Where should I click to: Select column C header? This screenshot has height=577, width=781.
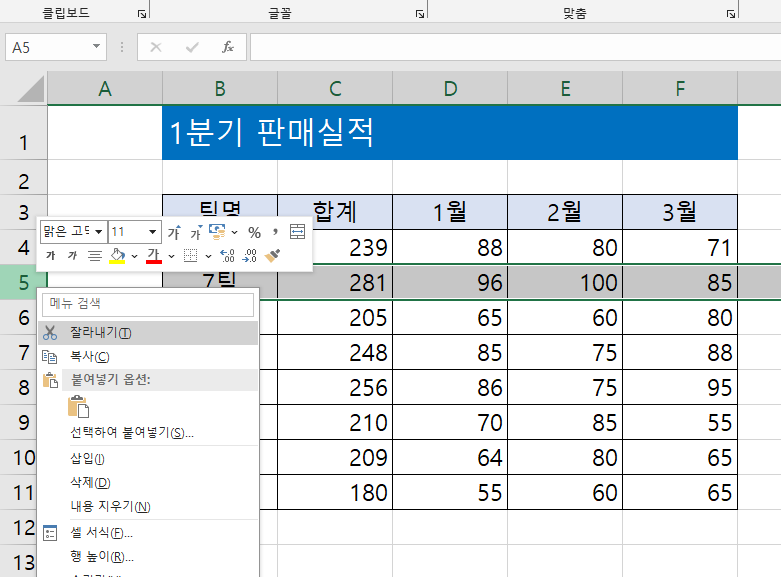[x=335, y=89]
